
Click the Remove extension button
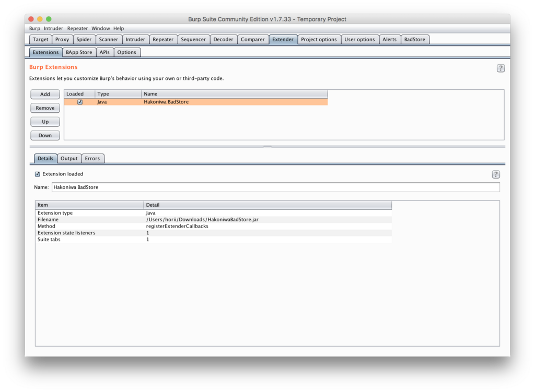click(x=45, y=108)
